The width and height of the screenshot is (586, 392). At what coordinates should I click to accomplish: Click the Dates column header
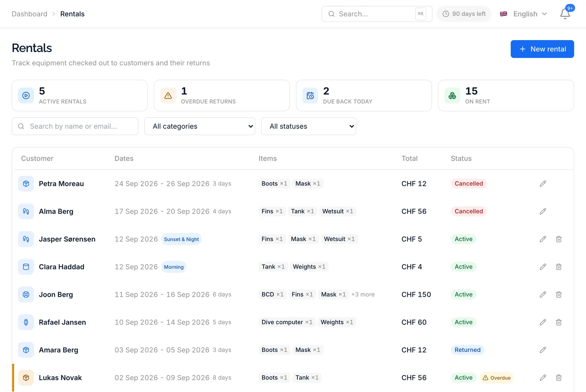click(124, 158)
